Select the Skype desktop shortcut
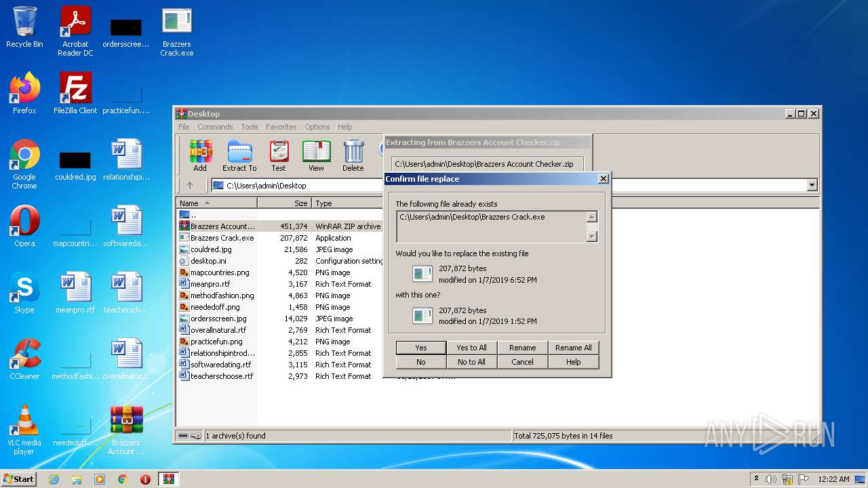Viewport: 868px width, 488px height. tap(24, 293)
